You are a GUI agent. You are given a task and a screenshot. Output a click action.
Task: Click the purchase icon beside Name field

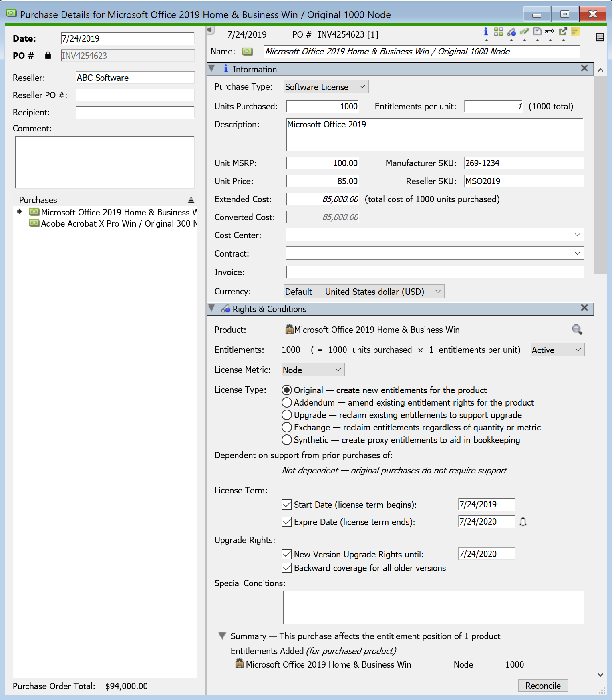[248, 52]
